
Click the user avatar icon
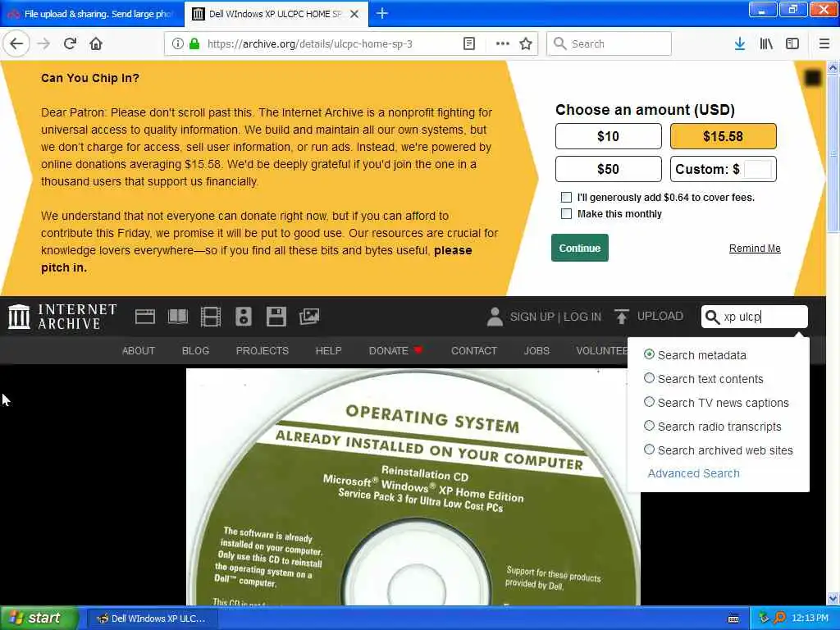(495, 317)
